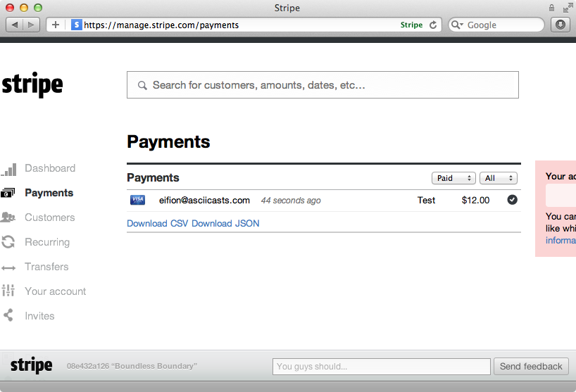576x392 pixels.
Task: Click the Send feedback button
Action: click(531, 366)
